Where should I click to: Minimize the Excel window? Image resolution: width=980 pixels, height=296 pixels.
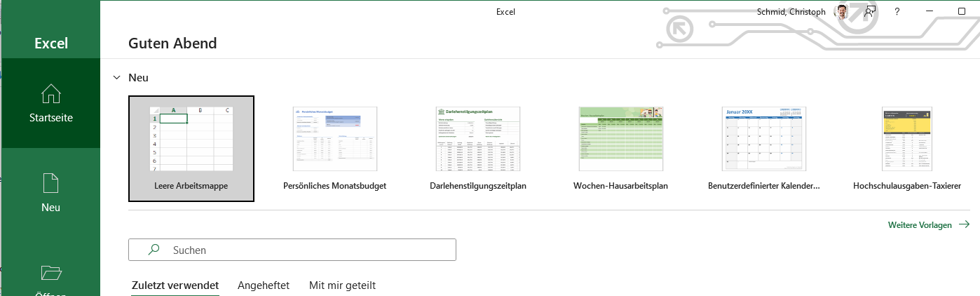pyautogui.click(x=930, y=11)
